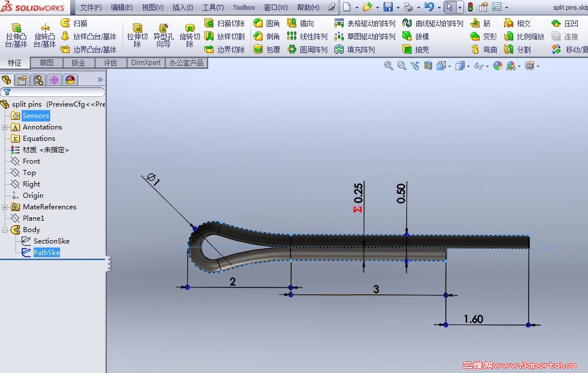Click the 边界切除 boundary cut tool

click(x=224, y=50)
